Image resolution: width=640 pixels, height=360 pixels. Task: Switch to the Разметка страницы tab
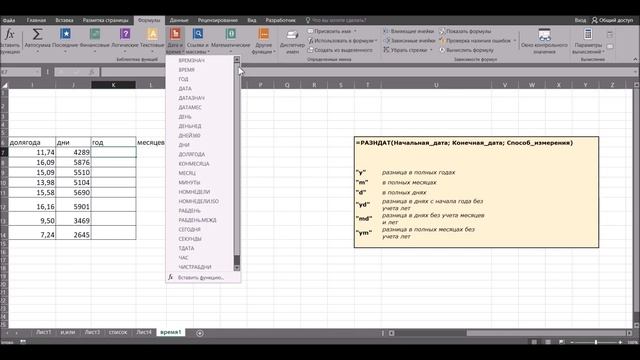[x=105, y=20]
